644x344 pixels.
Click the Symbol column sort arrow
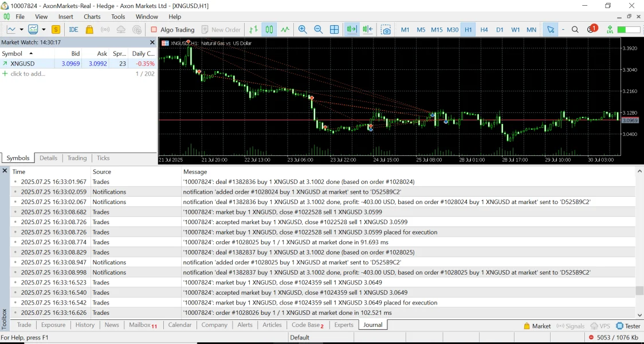click(x=31, y=53)
